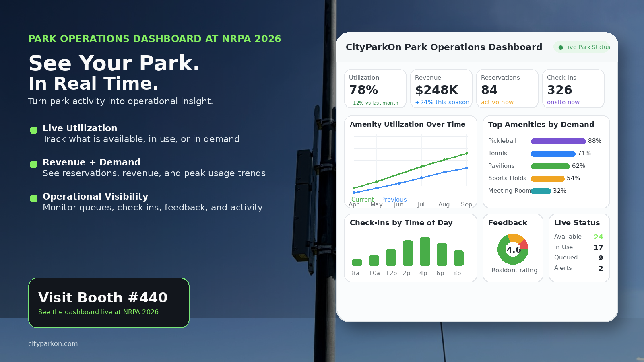This screenshot has height=362, width=644.
Task: Click the Aug axis label
Action: (444, 204)
